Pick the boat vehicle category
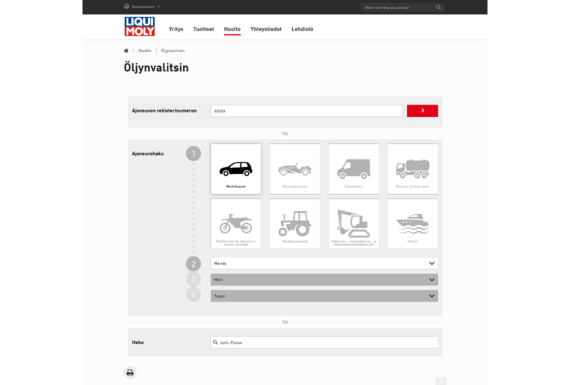The width and height of the screenshot is (570, 385). [413, 224]
